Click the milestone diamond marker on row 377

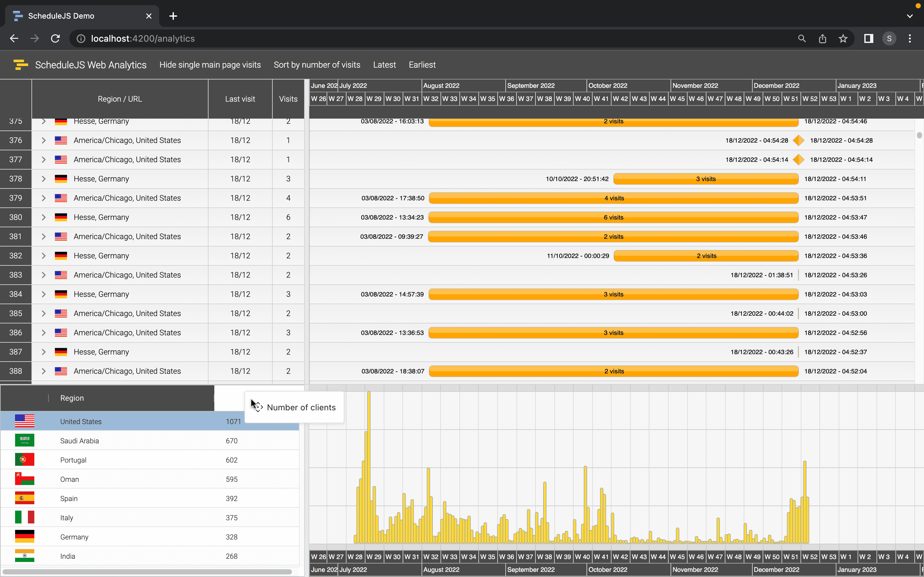[799, 160]
